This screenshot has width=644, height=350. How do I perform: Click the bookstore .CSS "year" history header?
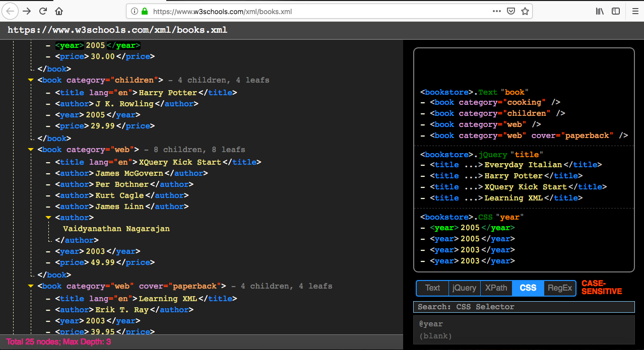tap(472, 217)
